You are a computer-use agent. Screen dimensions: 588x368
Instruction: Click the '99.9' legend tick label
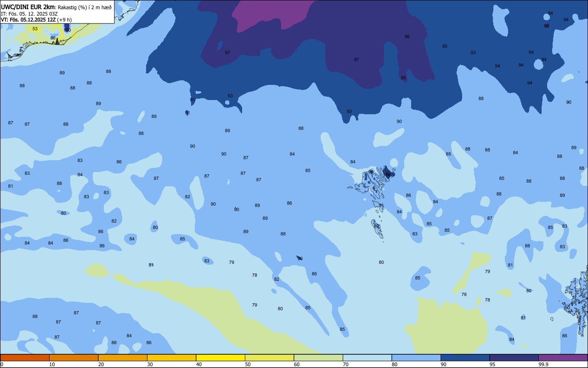(543, 364)
